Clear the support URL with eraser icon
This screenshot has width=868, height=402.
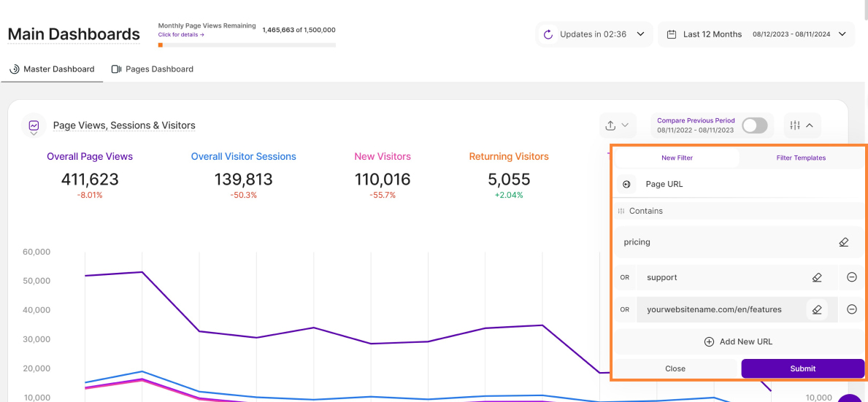click(817, 277)
